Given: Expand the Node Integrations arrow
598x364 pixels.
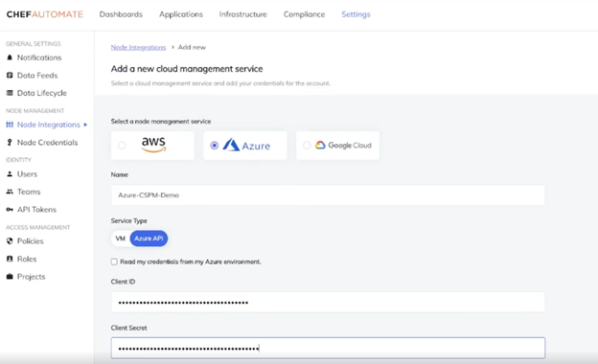Looking at the screenshot, I should click(x=85, y=125).
